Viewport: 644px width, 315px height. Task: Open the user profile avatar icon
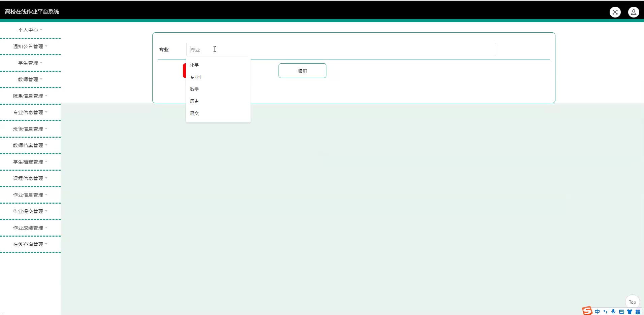(634, 12)
